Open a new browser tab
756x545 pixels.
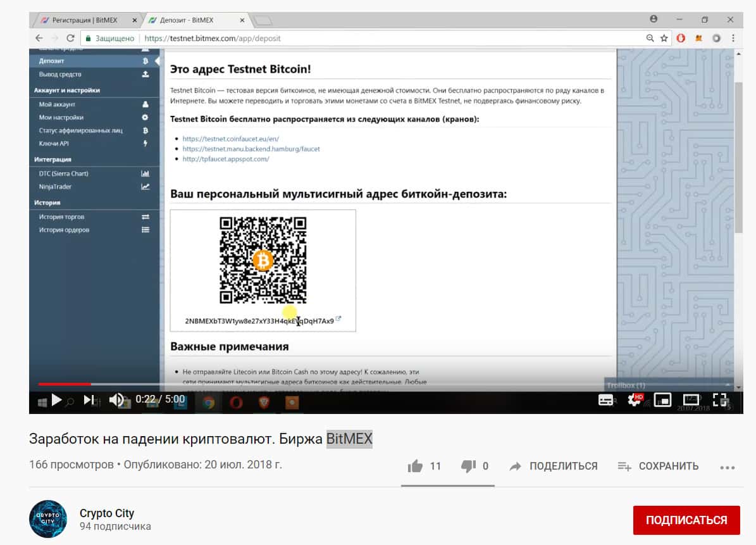(x=263, y=21)
